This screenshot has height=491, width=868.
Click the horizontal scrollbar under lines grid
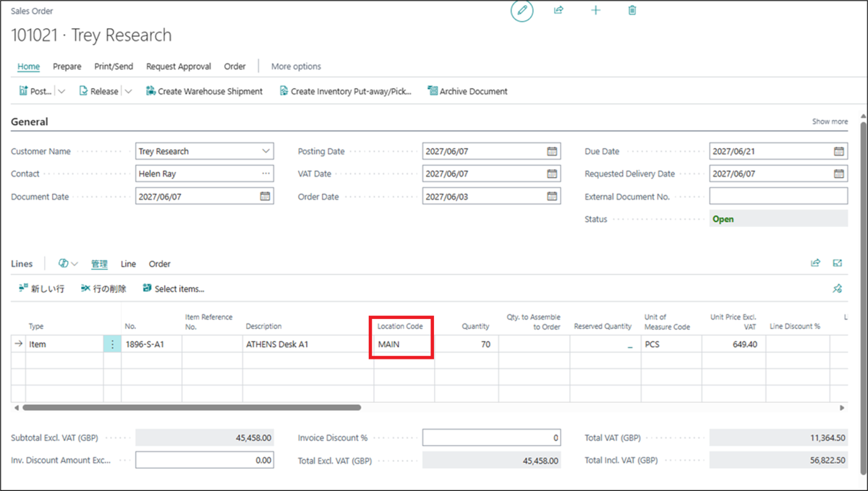(192, 408)
